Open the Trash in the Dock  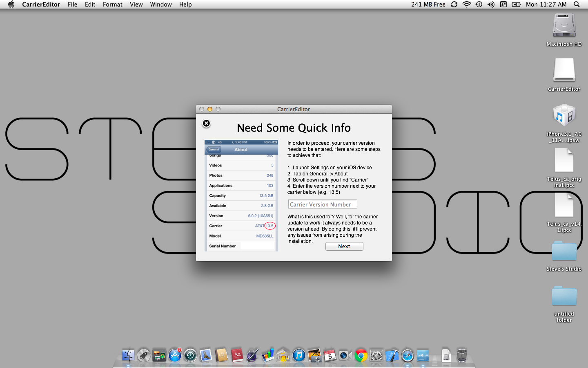[x=462, y=355]
